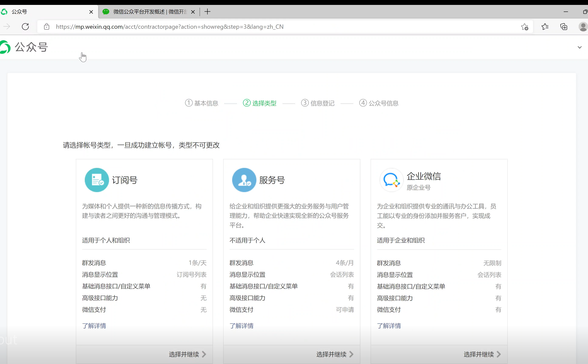Viewport: 588px width, 364px height.
Task: Open the browser Collections icon
Action: (564, 26)
